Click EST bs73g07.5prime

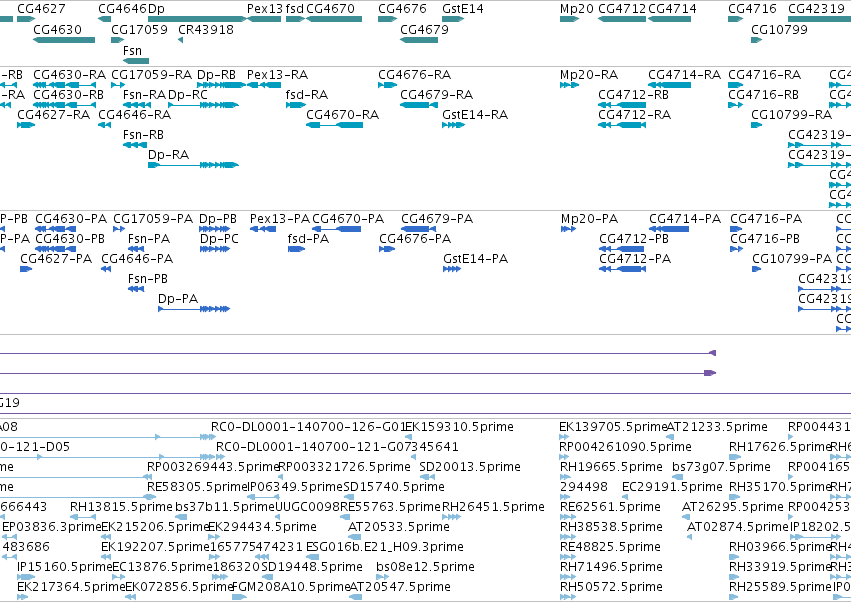(721, 467)
